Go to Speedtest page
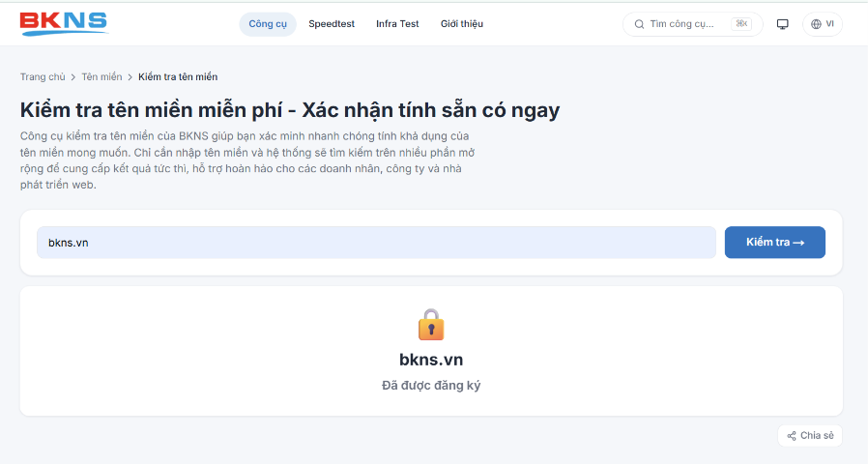 coord(332,24)
